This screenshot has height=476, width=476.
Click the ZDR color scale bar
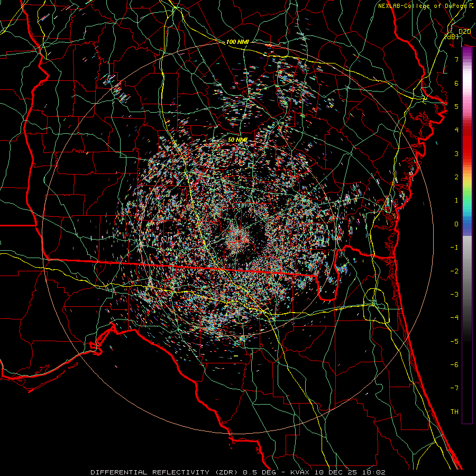tap(467, 235)
